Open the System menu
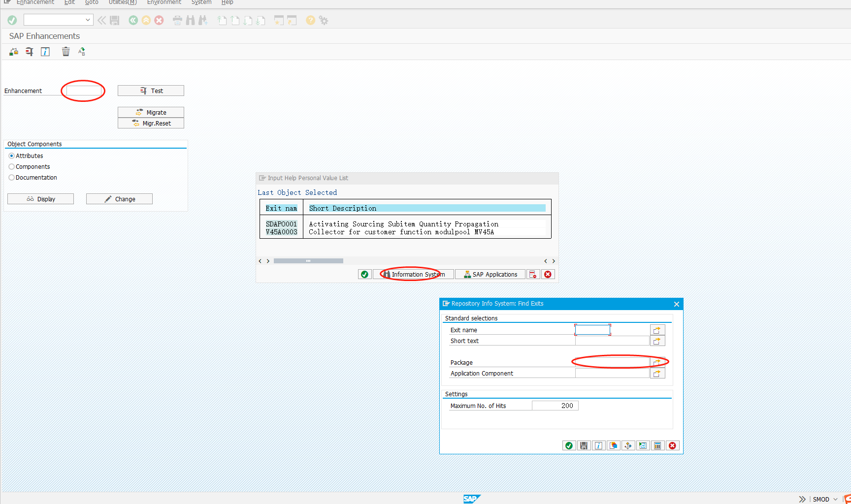Image resolution: width=851 pixels, height=504 pixels. pos(201,2)
